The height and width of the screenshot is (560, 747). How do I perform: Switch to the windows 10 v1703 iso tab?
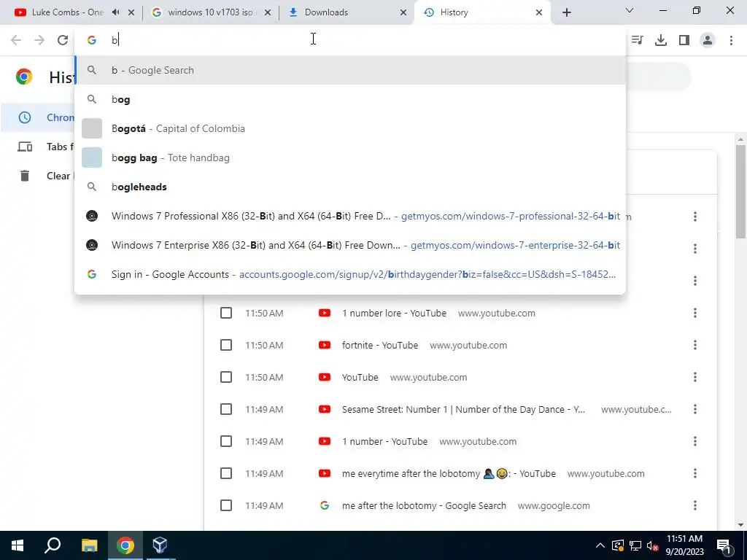pyautogui.click(x=209, y=12)
